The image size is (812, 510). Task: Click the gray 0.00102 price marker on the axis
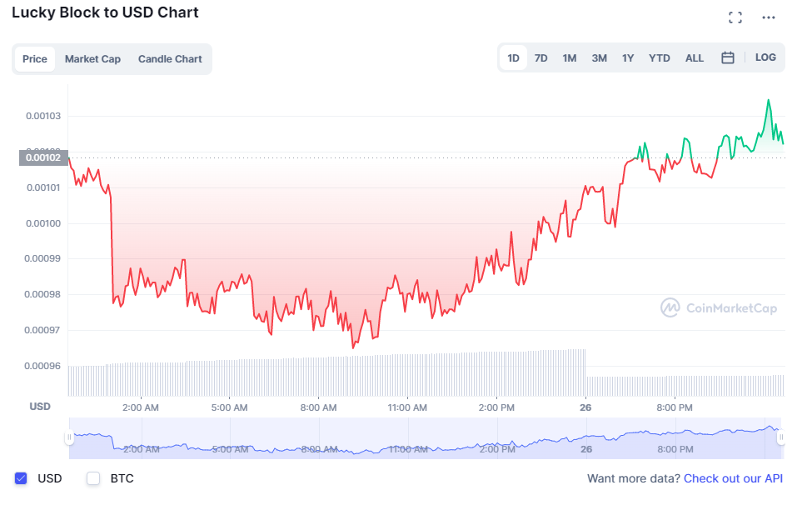pos(43,157)
